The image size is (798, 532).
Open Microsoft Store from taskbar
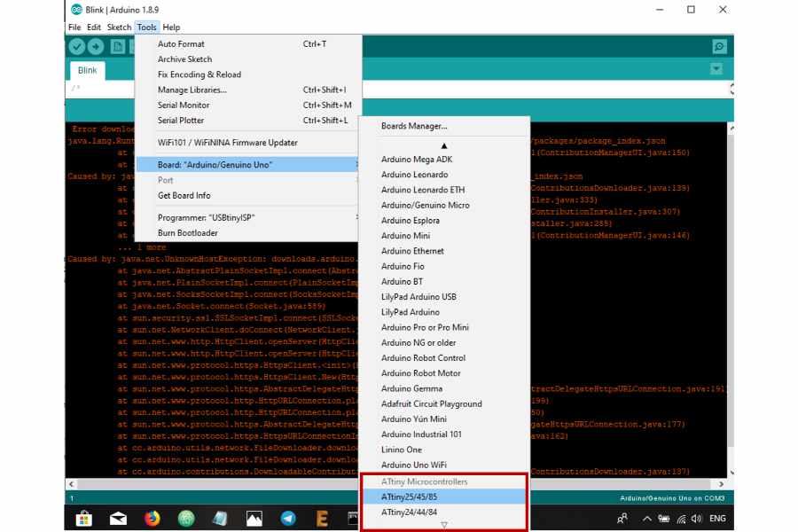(84, 519)
